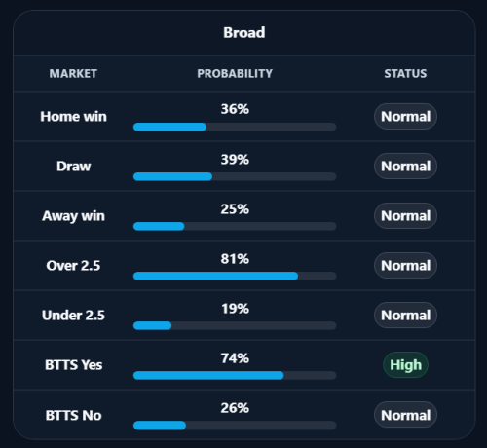Click the Over 2.5 probability bar
The height and width of the screenshot is (448, 487).
coord(235,276)
